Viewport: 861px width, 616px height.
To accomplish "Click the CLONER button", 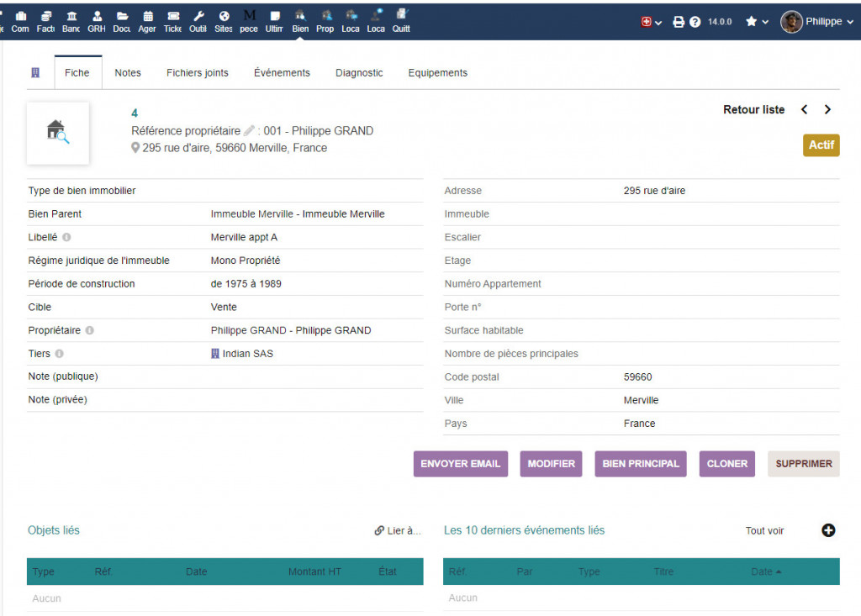I will (x=726, y=464).
